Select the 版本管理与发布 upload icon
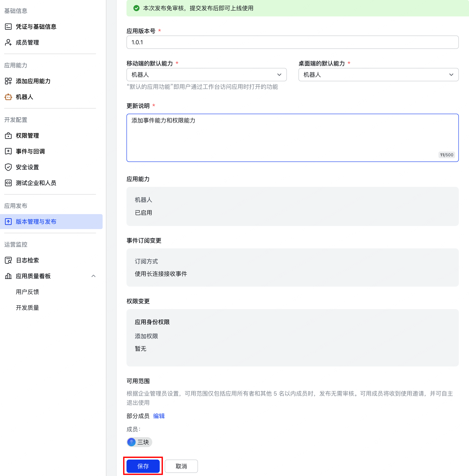Viewport: 469px width, 476px height. 8,222
